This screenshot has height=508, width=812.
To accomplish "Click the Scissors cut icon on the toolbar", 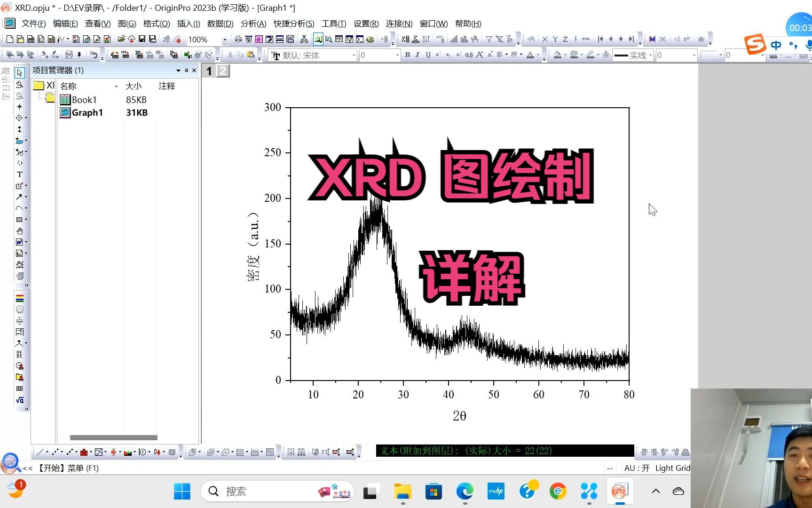I will coord(229,54).
